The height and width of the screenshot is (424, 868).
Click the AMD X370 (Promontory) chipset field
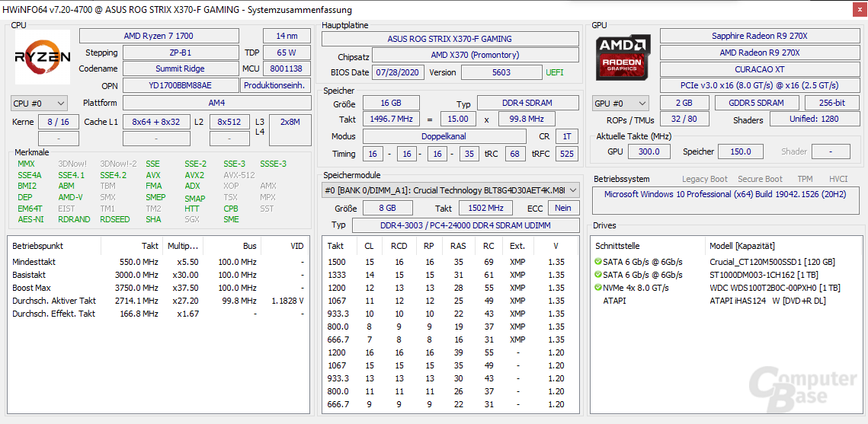tap(475, 56)
